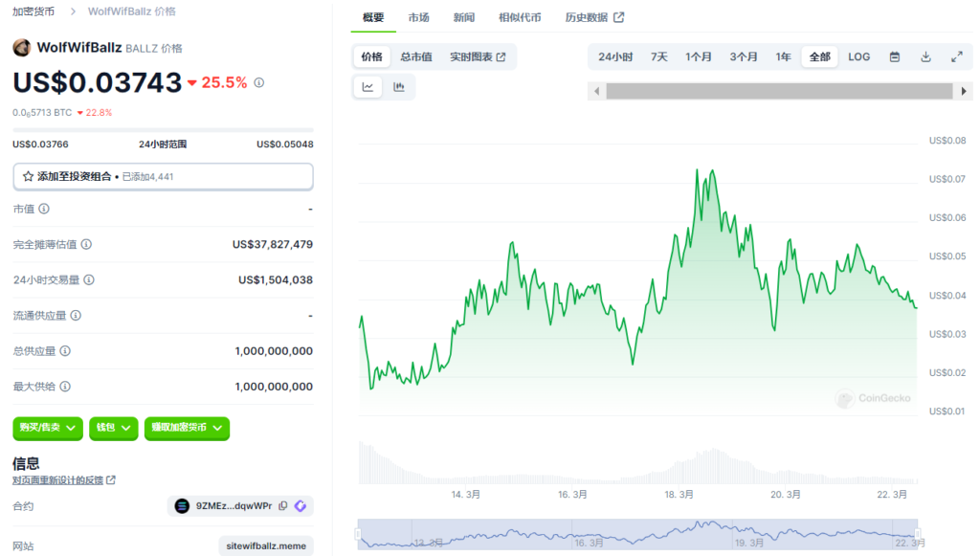Open the sitewifballz.meme website link
This screenshot has height=556, width=980.
[x=266, y=546]
